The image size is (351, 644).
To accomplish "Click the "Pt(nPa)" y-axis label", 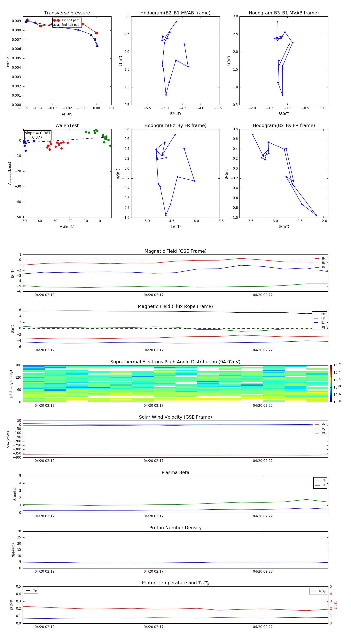I will pyautogui.click(x=8, y=61).
